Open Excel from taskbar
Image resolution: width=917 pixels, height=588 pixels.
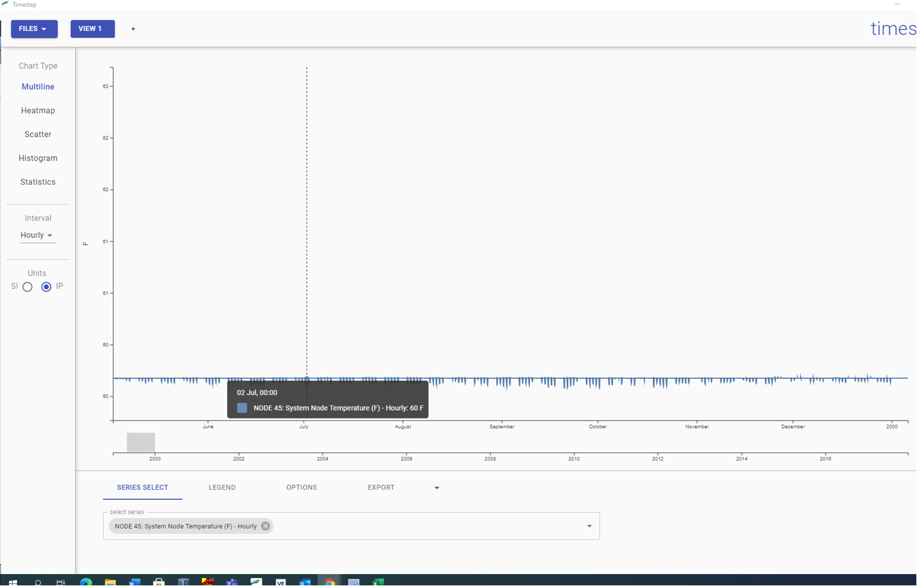click(x=378, y=583)
